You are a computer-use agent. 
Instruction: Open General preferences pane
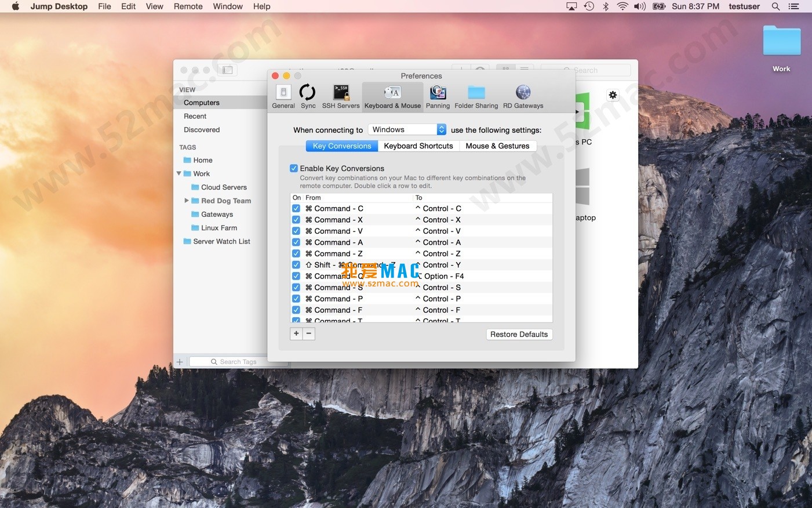[x=283, y=96]
